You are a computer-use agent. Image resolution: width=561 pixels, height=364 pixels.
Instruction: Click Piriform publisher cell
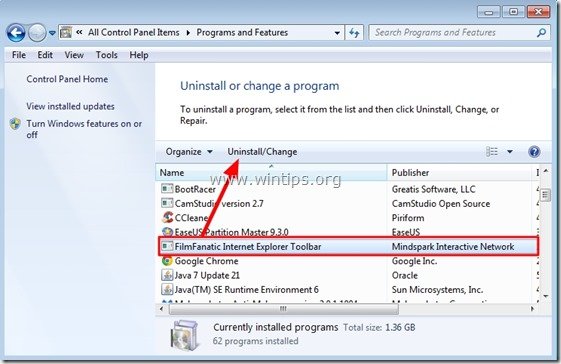coord(408,218)
